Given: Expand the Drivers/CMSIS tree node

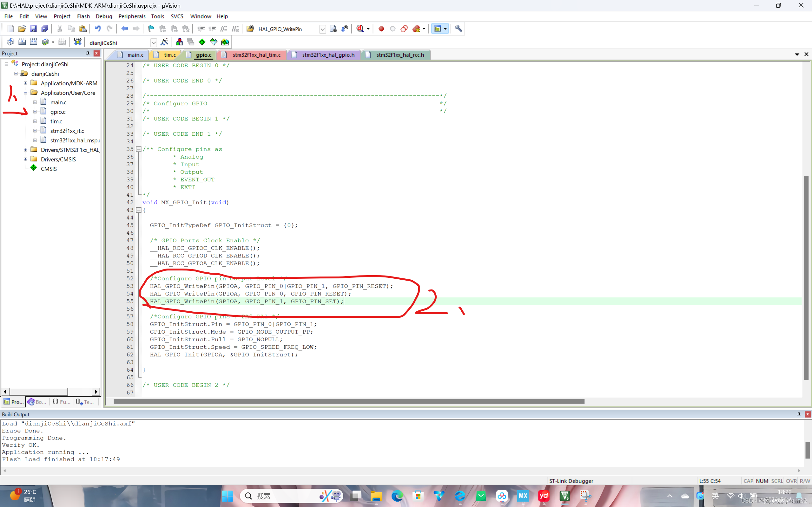Looking at the screenshot, I should [25, 159].
